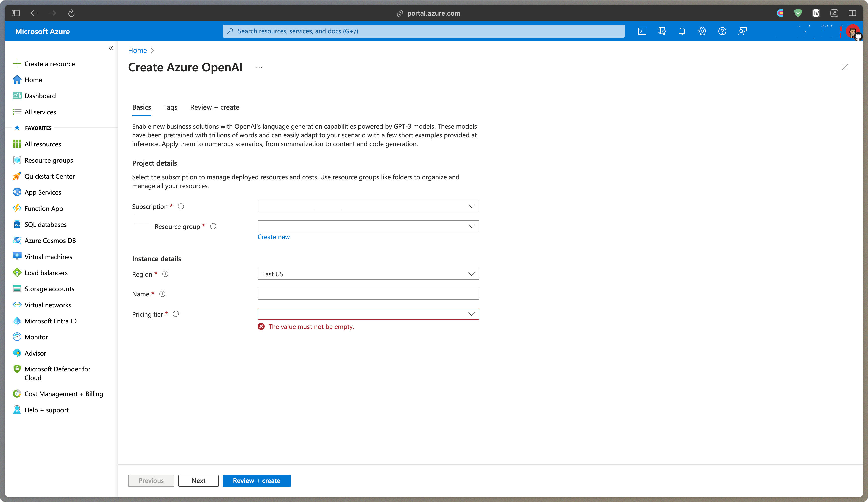
Task: Click the Pricing tier info icon
Action: [176, 314]
